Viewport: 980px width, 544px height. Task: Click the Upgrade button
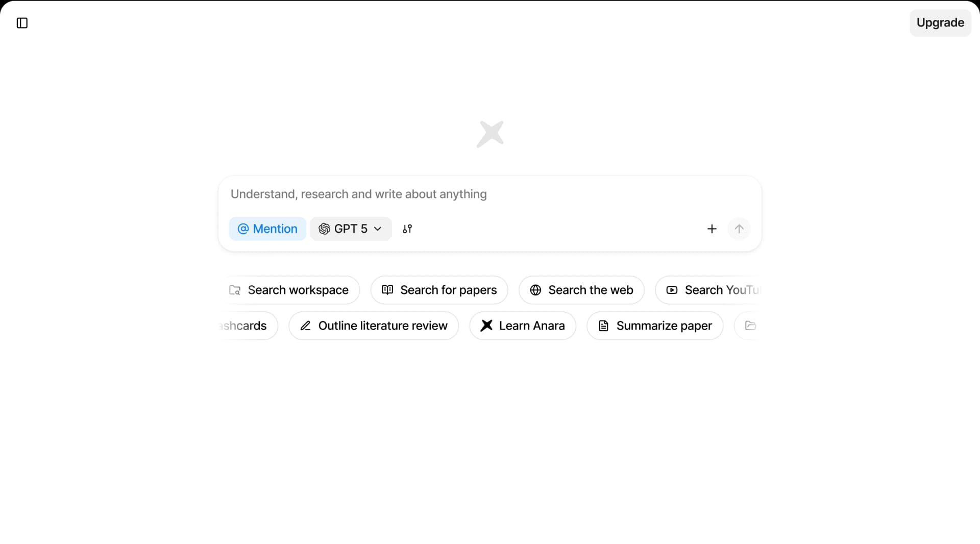(x=940, y=22)
